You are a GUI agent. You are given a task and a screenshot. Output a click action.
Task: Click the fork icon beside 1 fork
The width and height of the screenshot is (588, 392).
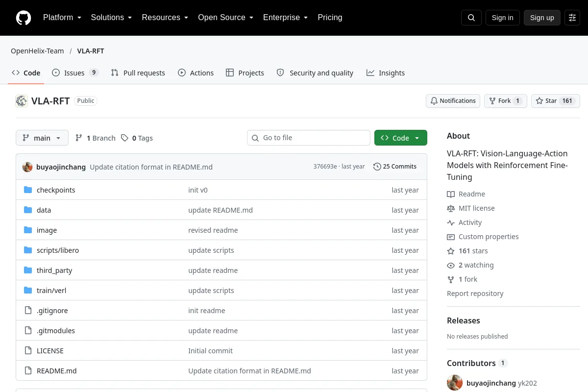click(451, 279)
